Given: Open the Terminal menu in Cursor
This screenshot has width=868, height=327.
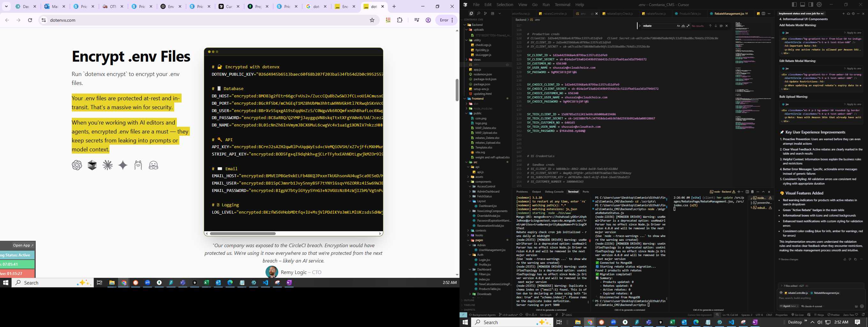Looking at the screenshot, I should 562,4.
